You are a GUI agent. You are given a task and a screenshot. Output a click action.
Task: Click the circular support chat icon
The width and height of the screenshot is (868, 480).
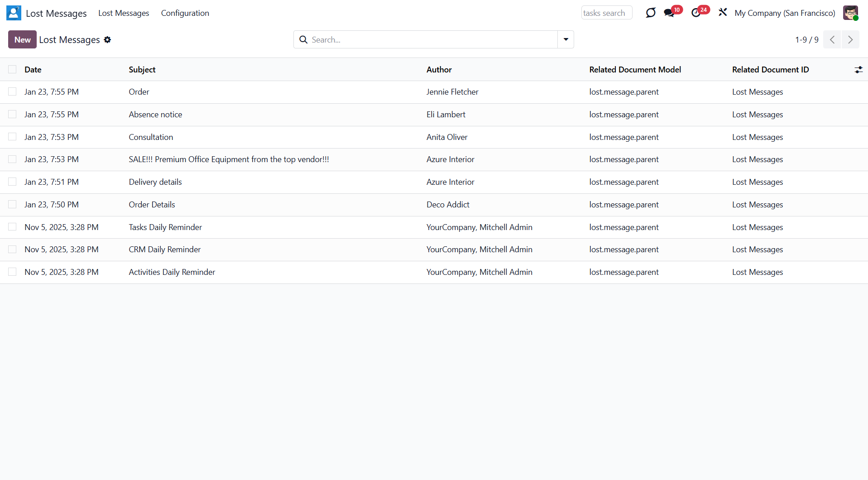tap(650, 13)
